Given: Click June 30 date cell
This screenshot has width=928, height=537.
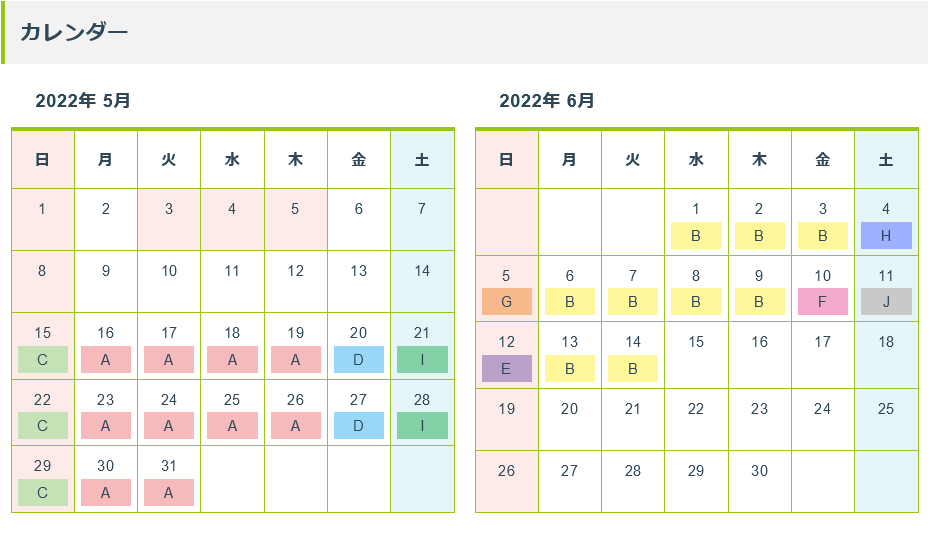Looking at the screenshot, I should click(x=759, y=481).
